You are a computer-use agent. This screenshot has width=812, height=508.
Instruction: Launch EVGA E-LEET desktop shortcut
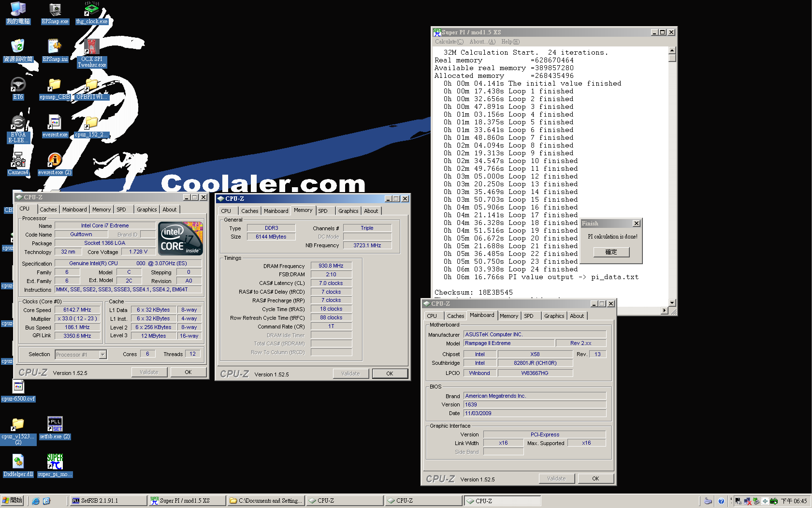tap(18, 129)
